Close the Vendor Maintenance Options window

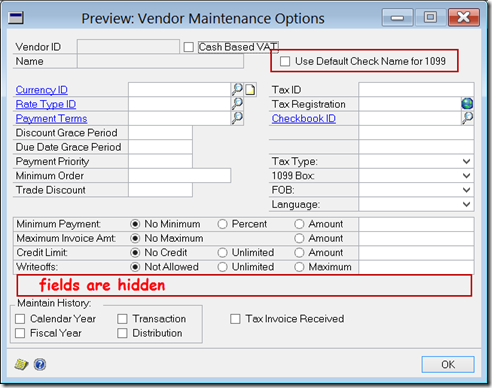[464, 17]
